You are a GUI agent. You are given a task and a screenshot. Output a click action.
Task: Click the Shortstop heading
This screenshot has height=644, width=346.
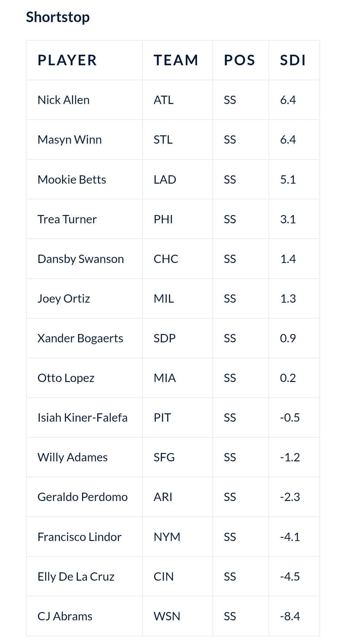point(58,17)
